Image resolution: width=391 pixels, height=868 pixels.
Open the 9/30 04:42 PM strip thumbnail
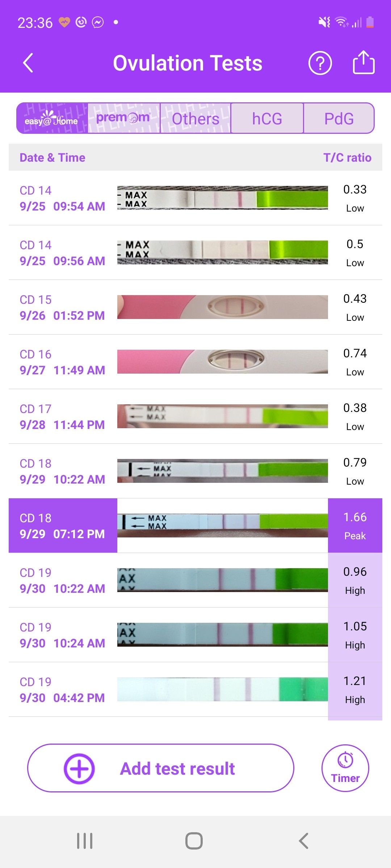[222, 689]
